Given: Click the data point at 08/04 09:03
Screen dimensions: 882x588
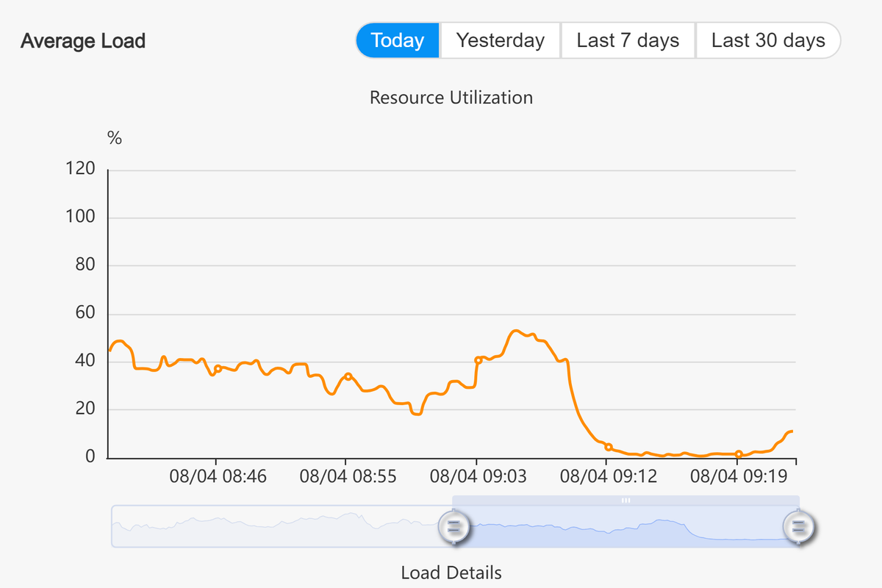Looking at the screenshot, I should (x=478, y=360).
